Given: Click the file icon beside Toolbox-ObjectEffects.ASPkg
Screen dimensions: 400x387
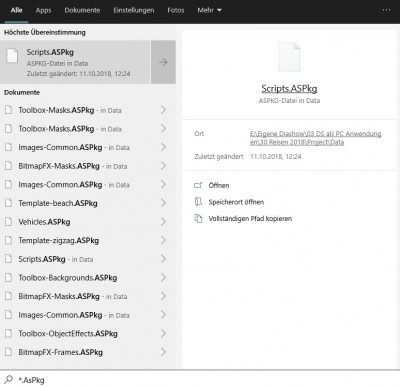Looking at the screenshot, I should pos(9,333).
